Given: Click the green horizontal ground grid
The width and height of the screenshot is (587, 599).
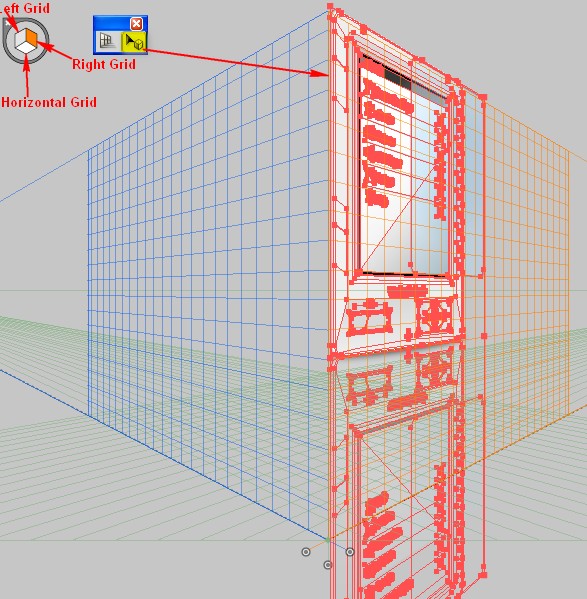Looking at the screenshot, I should pyautogui.click(x=115, y=478).
